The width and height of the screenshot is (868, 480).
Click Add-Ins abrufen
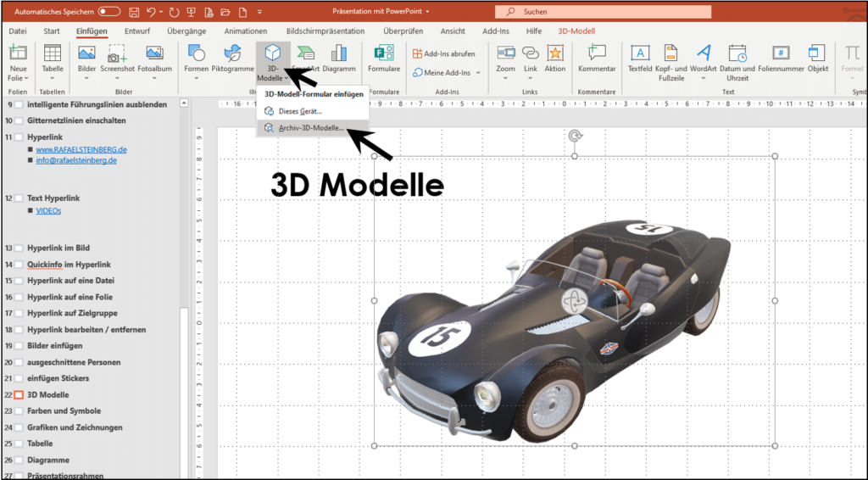click(x=444, y=53)
